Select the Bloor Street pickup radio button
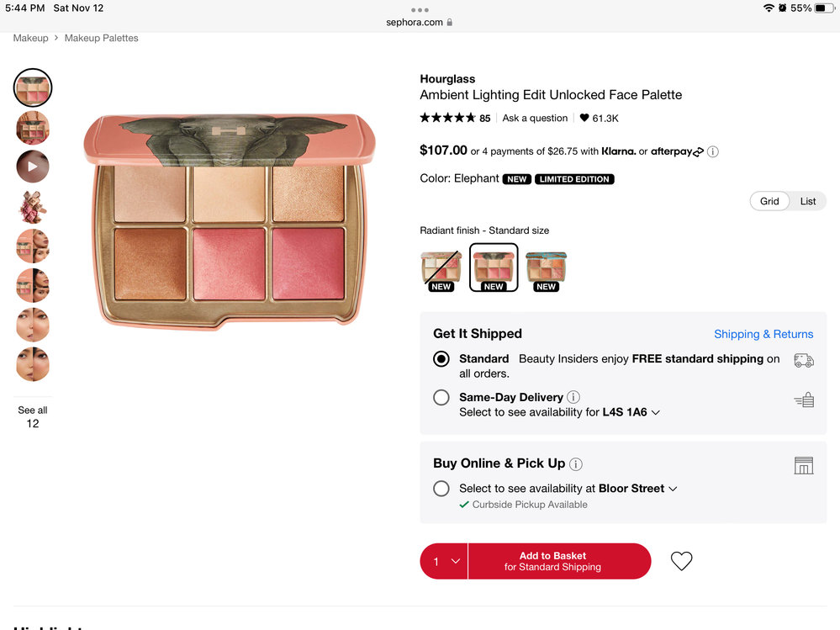The height and width of the screenshot is (630, 840). (x=441, y=489)
